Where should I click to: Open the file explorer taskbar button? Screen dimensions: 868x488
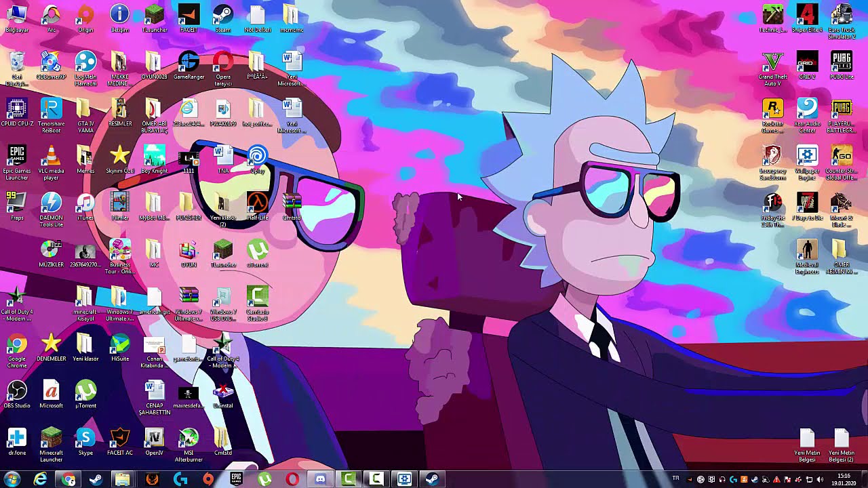[122, 479]
